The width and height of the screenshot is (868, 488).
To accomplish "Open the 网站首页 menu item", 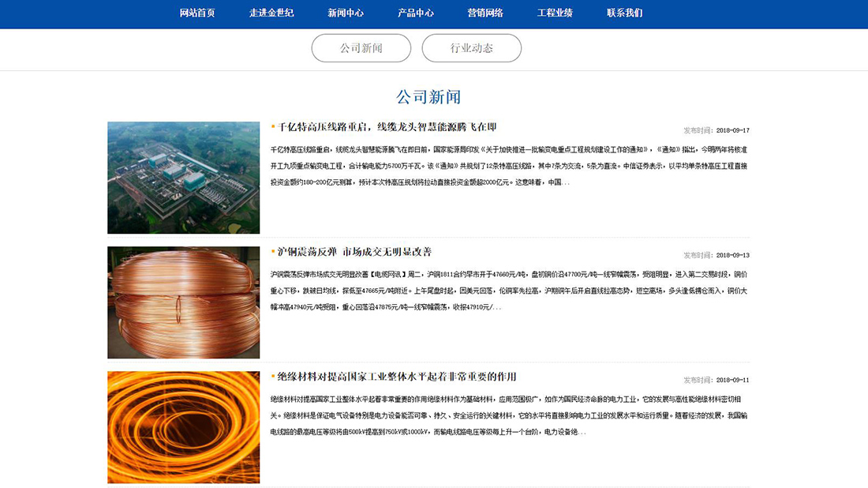I will (x=196, y=13).
